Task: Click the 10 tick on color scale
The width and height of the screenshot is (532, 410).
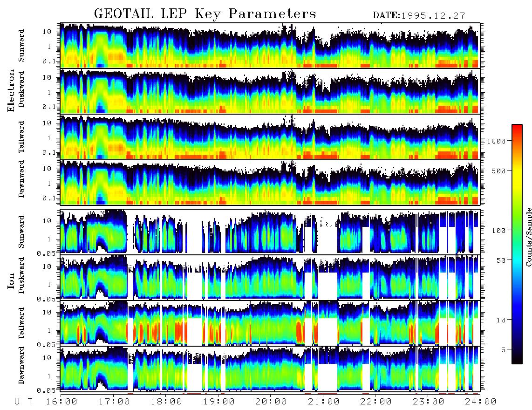Action: tap(501, 320)
